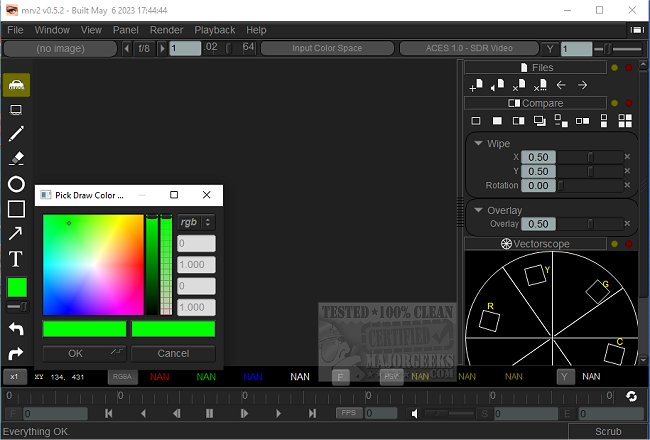Go to next file with right arrow
650x440 pixels.
[582, 85]
